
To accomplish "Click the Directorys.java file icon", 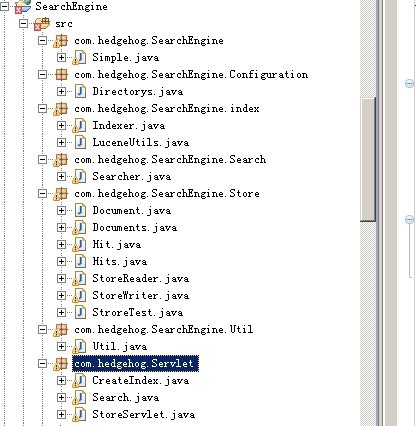I will coord(80,92).
